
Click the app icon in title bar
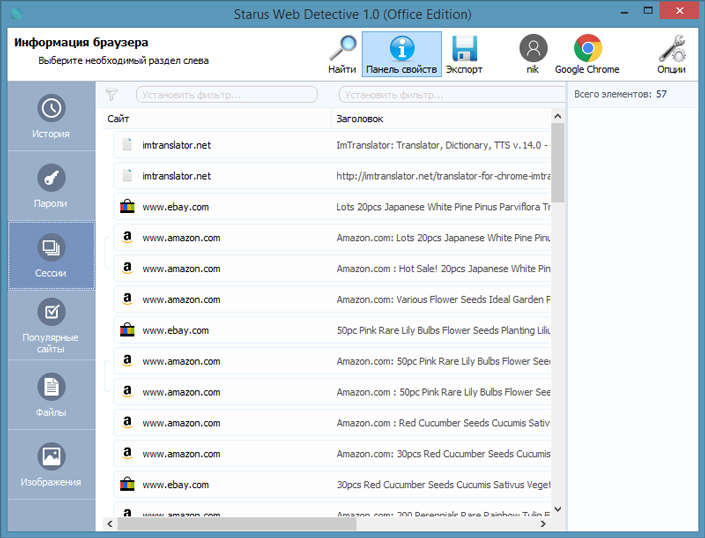tap(17, 13)
